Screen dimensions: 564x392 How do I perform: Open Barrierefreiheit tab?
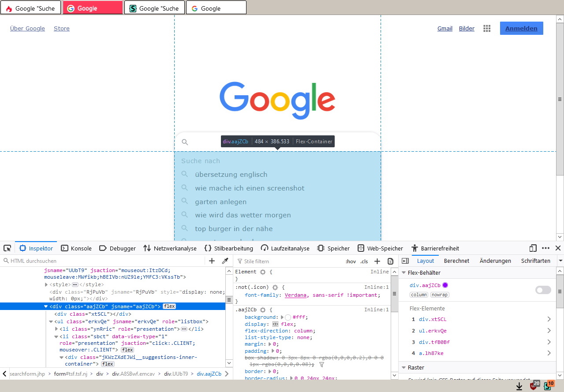435,248
